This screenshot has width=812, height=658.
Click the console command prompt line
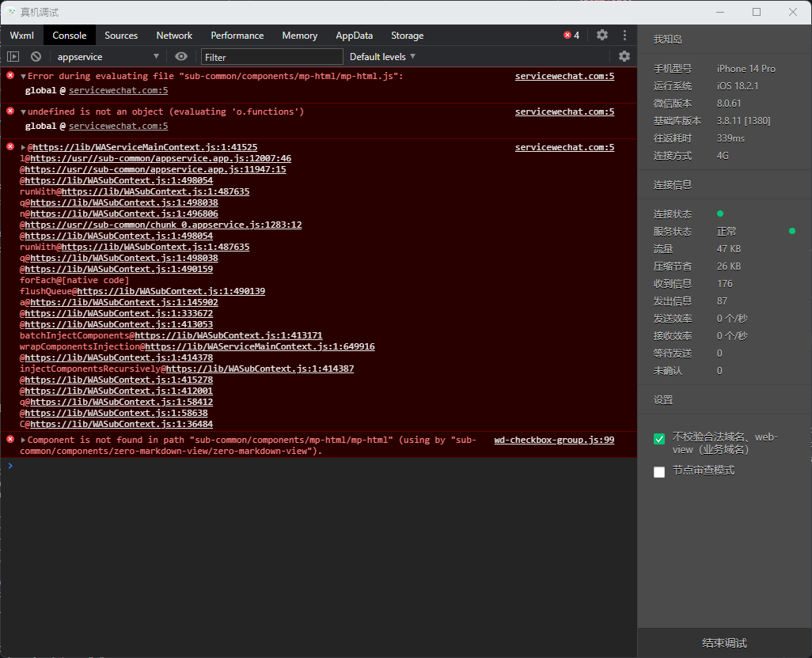click(x=318, y=466)
